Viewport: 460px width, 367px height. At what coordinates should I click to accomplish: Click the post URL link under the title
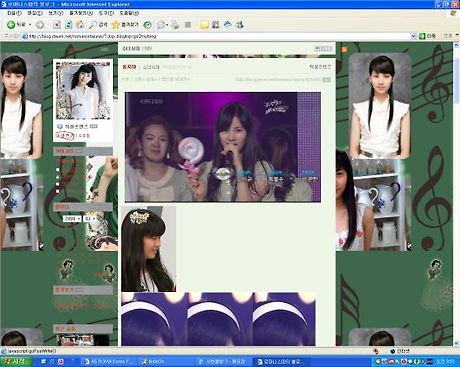279,80
